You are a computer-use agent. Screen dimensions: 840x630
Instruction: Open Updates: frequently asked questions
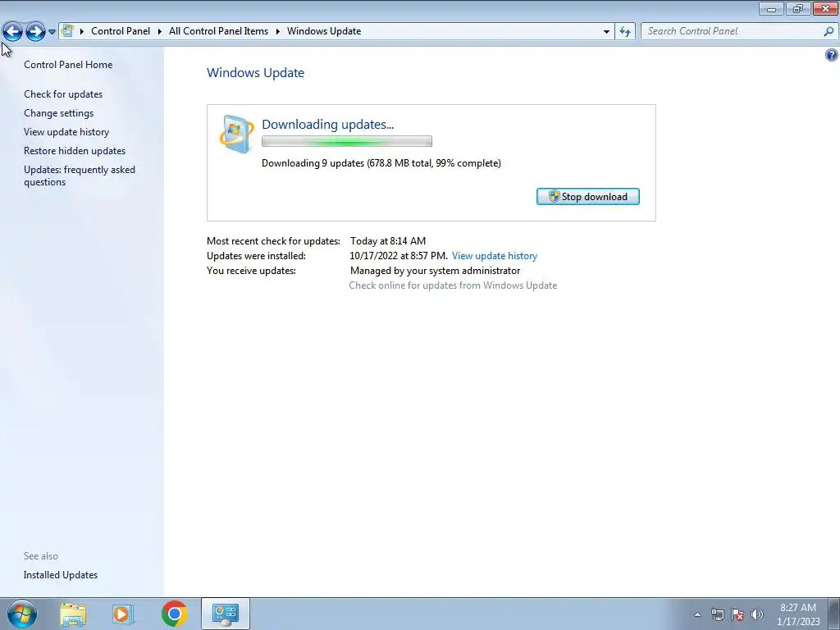[x=80, y=176]
